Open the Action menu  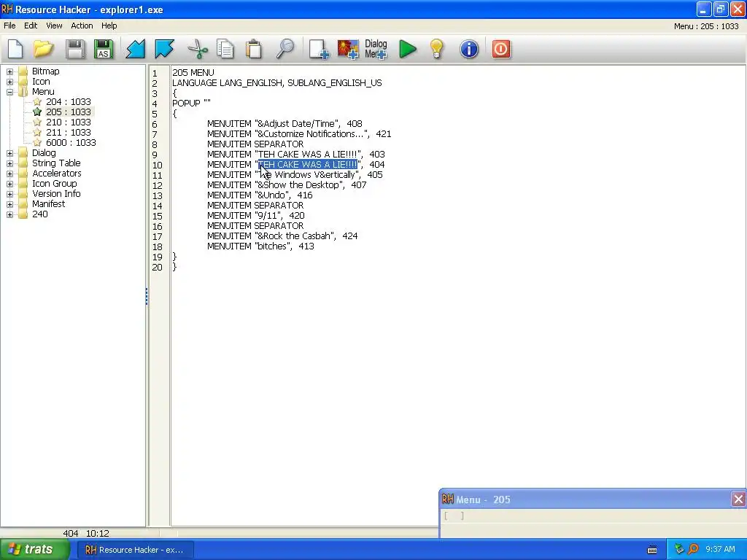pyautogui.click(x=82, y=26)
